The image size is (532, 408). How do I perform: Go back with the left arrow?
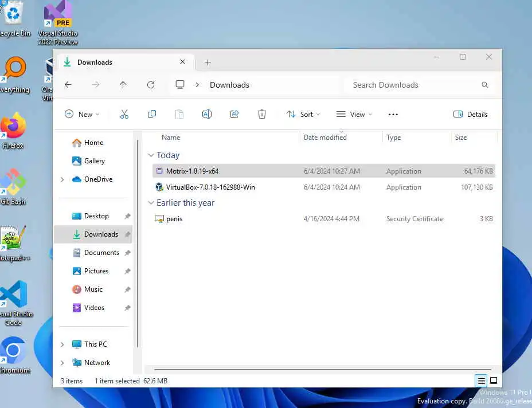point(68,85)
